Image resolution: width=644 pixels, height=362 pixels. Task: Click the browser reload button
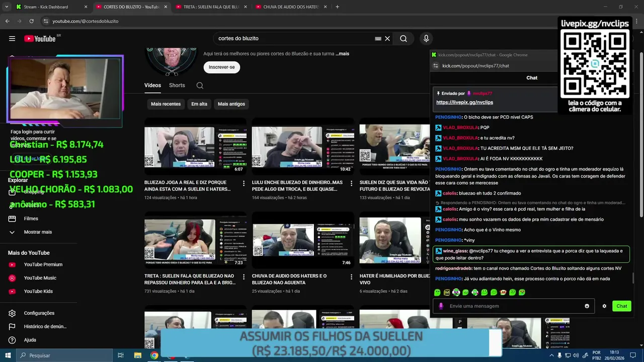31,21
